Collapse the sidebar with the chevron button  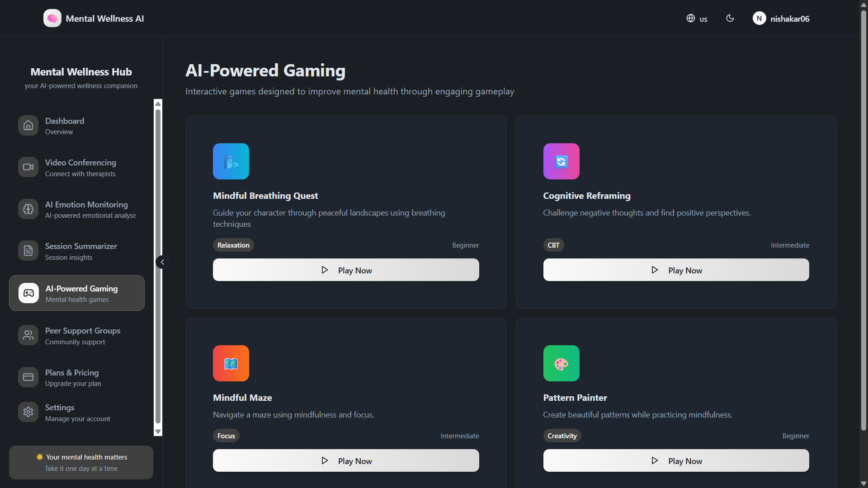tap(162, 262)
